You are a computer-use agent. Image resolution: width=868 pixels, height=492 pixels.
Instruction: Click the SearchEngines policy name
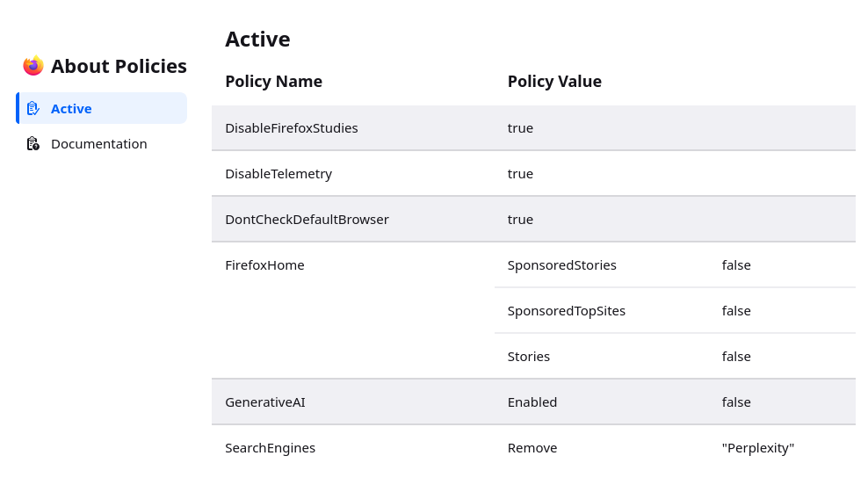coord(270,448)
